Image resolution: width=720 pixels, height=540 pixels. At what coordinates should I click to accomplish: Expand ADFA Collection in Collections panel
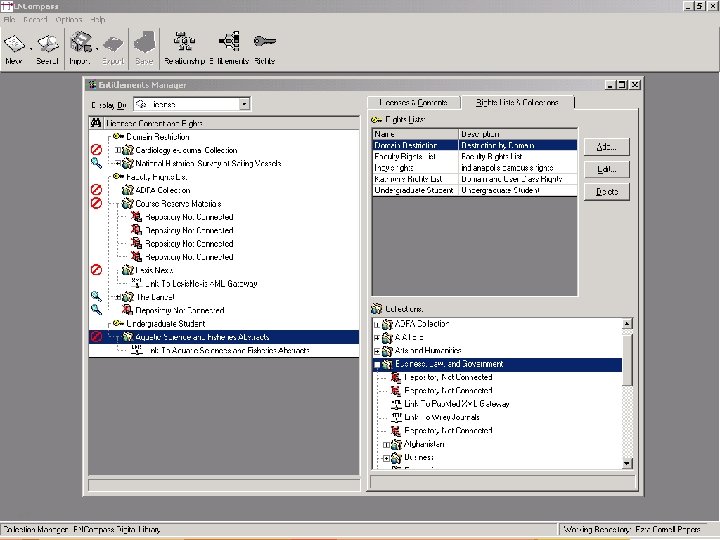pyautogui.click(x=377, y=325)
